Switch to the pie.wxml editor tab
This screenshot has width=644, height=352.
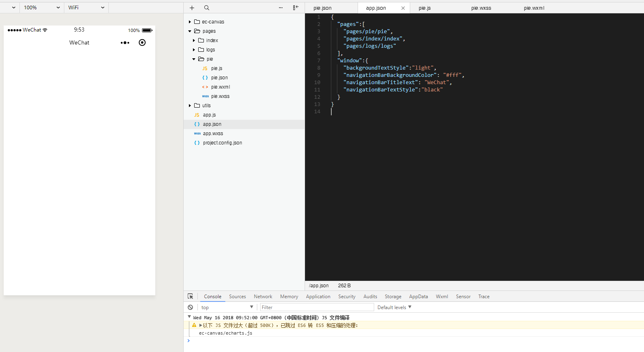(534, 8)
